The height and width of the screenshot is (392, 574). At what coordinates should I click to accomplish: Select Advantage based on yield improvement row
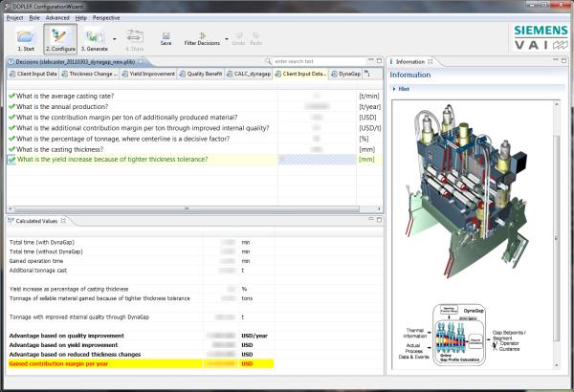(141, 345)
